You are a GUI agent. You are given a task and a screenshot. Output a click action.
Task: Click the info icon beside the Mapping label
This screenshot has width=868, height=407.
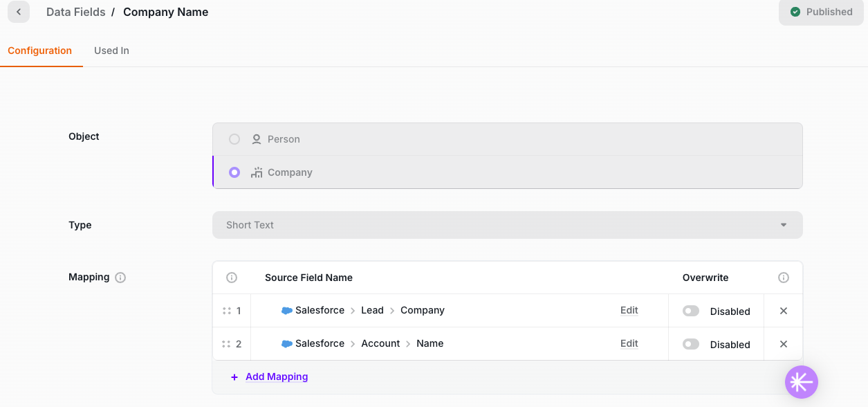point(120,278)
